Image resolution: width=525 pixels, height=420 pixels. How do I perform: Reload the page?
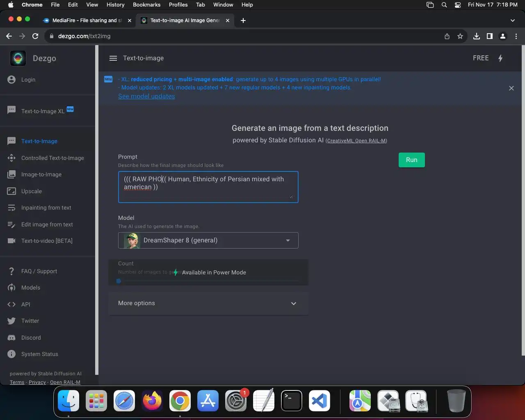point(35,36)
